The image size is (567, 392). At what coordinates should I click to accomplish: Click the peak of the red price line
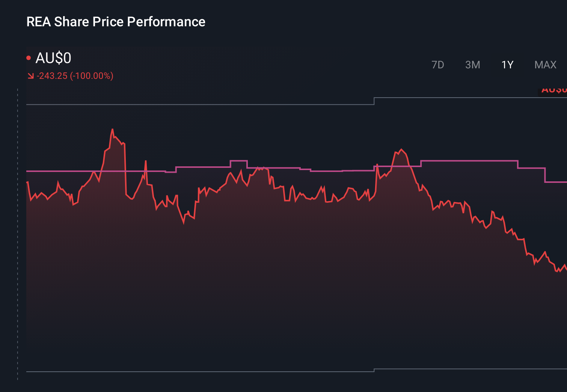pos(113,129)
